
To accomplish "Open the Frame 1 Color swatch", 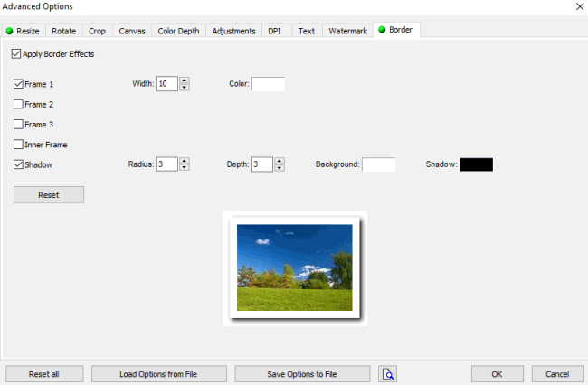I will click(x=268, y=84).
